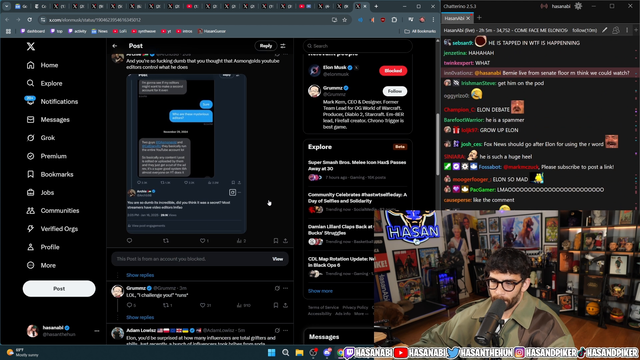
Task: Open a new browser tab
Action: [x=376, y=6]
